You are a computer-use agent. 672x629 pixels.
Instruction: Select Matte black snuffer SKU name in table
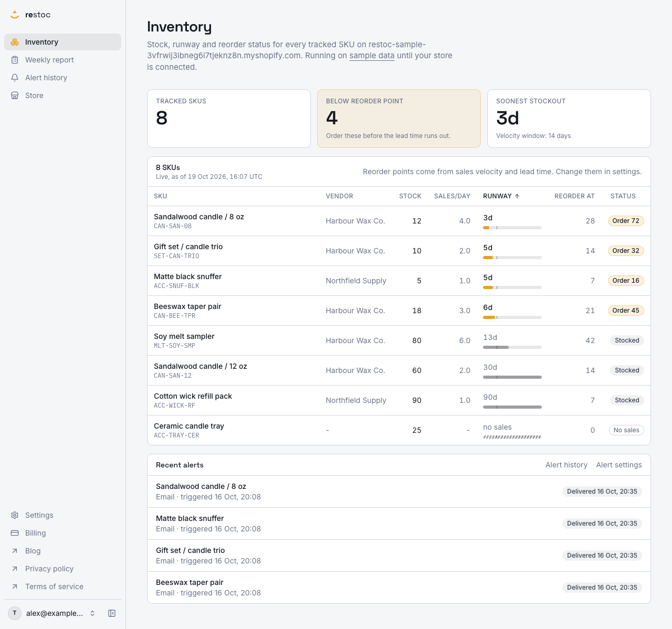tap(187, 276)
